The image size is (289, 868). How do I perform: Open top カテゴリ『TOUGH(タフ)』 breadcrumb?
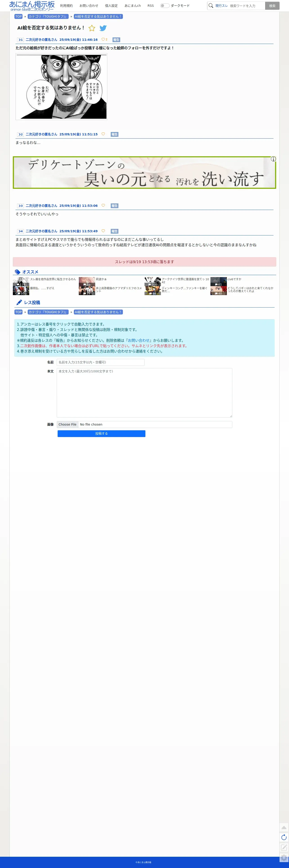point(48,16)
